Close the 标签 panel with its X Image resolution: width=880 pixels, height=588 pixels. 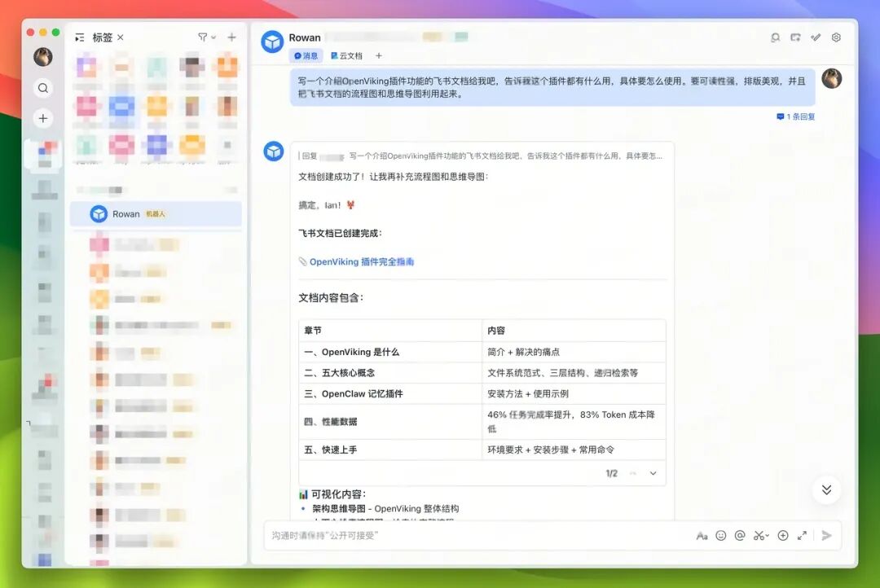pyautogui.click(x=120, y=37)
